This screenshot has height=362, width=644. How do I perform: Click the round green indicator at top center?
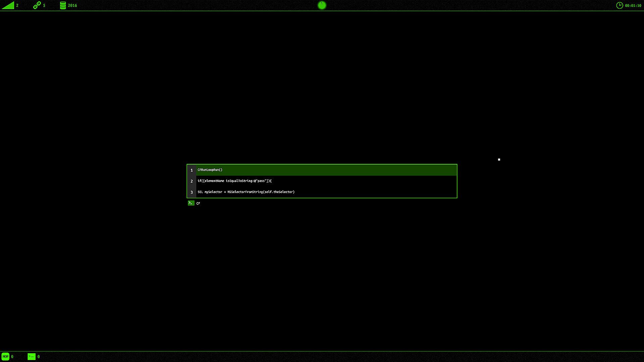pyautogui.click(x=322, y=5)
